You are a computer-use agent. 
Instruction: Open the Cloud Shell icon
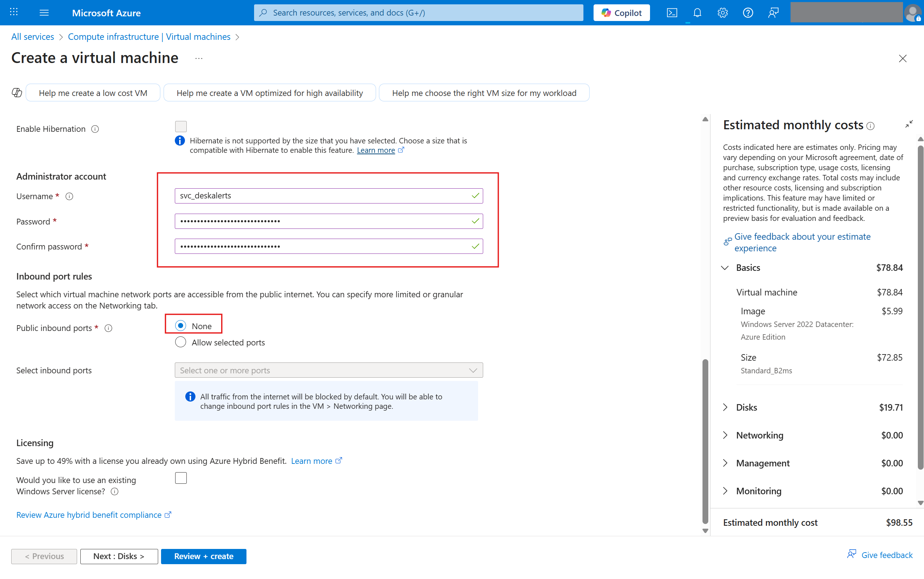(x=672, y=13)
